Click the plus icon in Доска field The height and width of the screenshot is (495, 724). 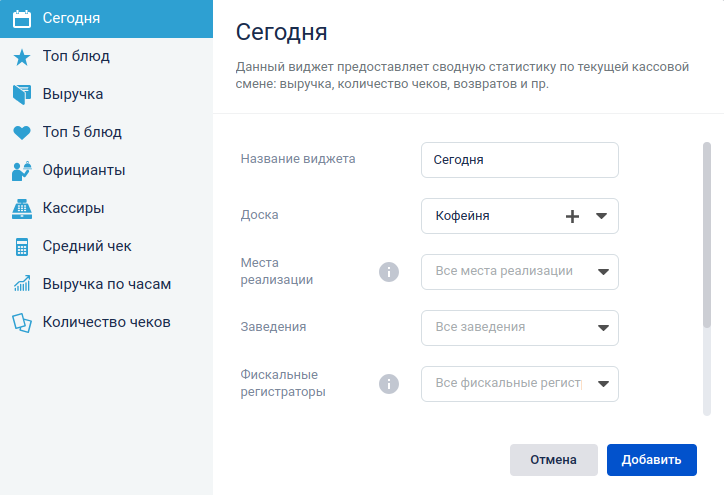click(573, 216)
